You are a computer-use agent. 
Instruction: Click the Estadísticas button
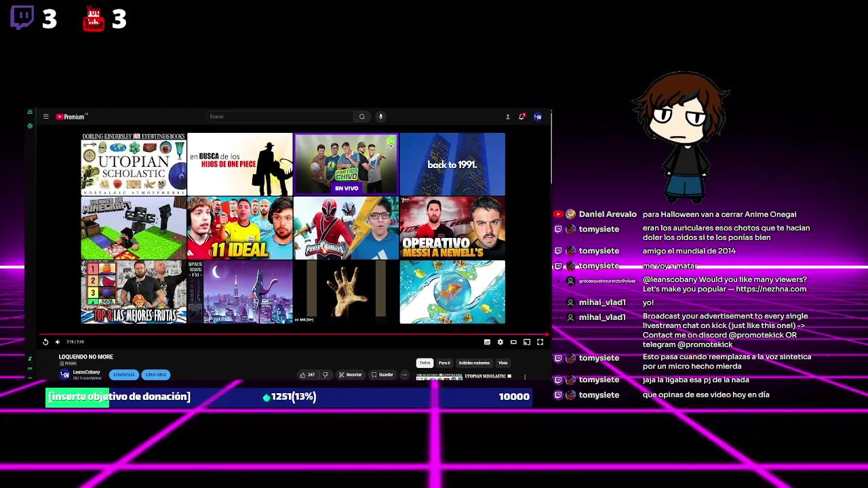pos(123,375)
